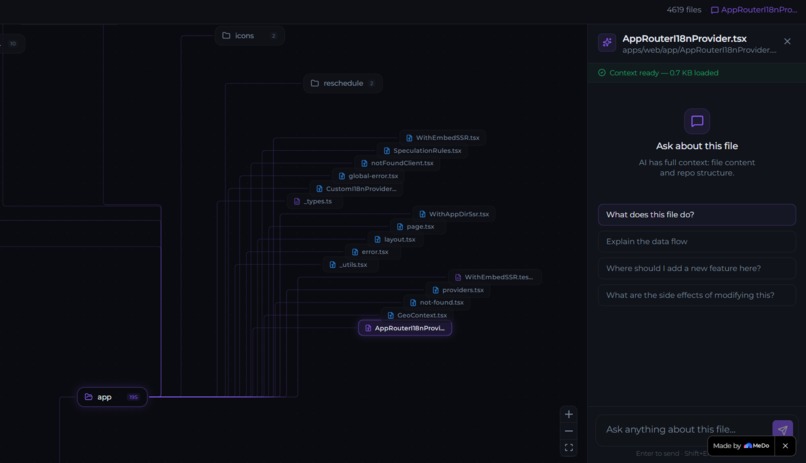
Task: Click the chat bubble icon above Ask about this file
Action: pyautogui.click(x=697, y=121)
